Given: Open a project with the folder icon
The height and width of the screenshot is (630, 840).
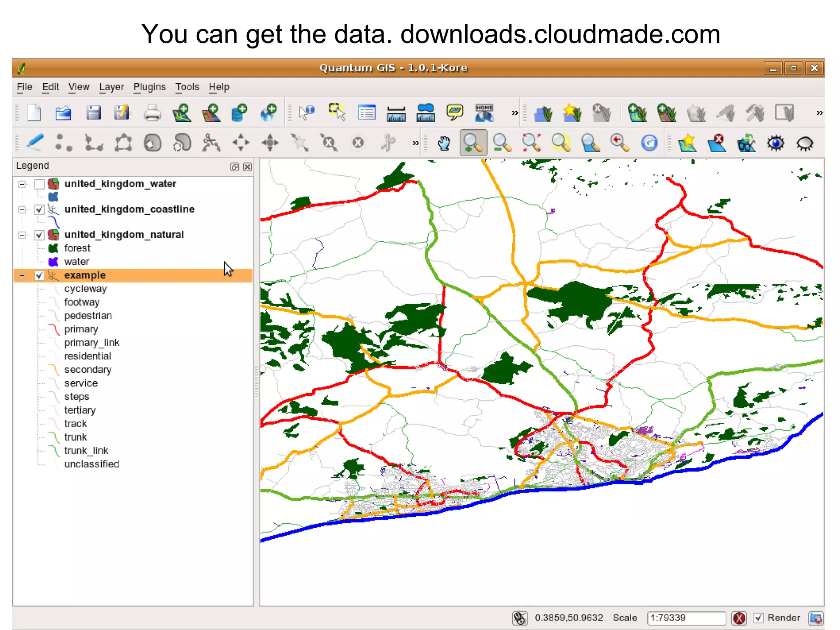Looking at the screenshot, I should (x=63, y=112).
